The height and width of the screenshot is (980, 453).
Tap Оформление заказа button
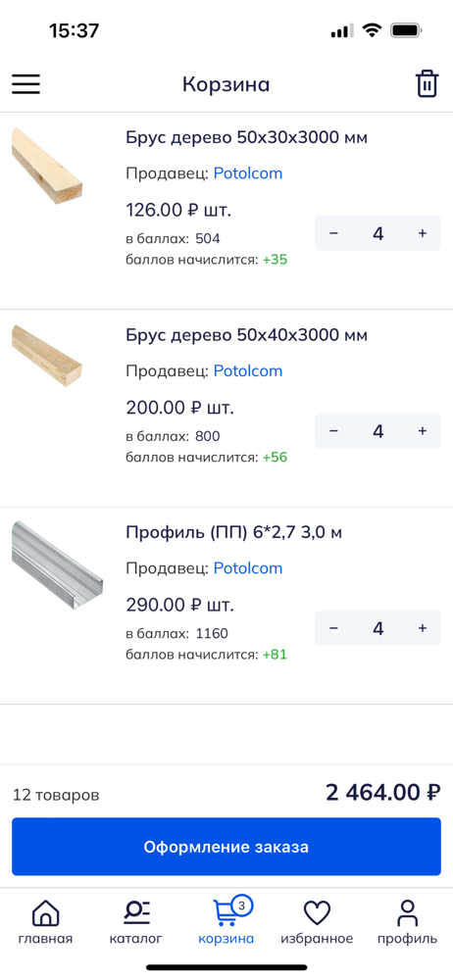226,847
